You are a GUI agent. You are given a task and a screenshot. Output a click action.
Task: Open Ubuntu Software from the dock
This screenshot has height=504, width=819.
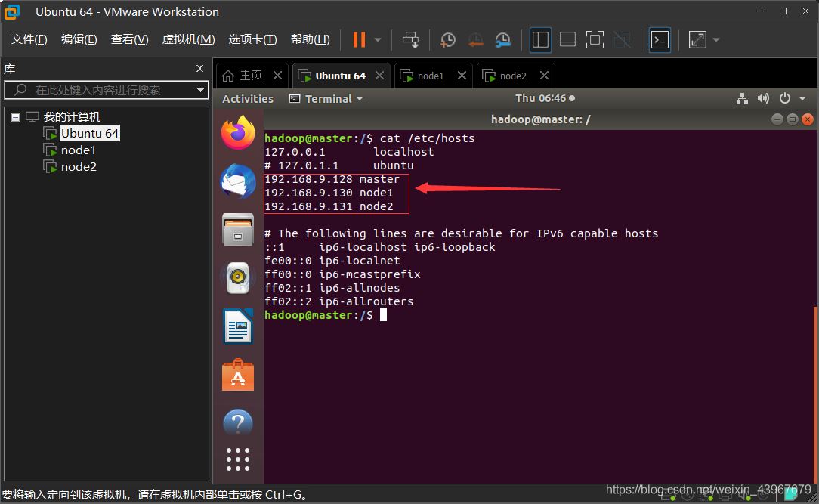(238, 376)
